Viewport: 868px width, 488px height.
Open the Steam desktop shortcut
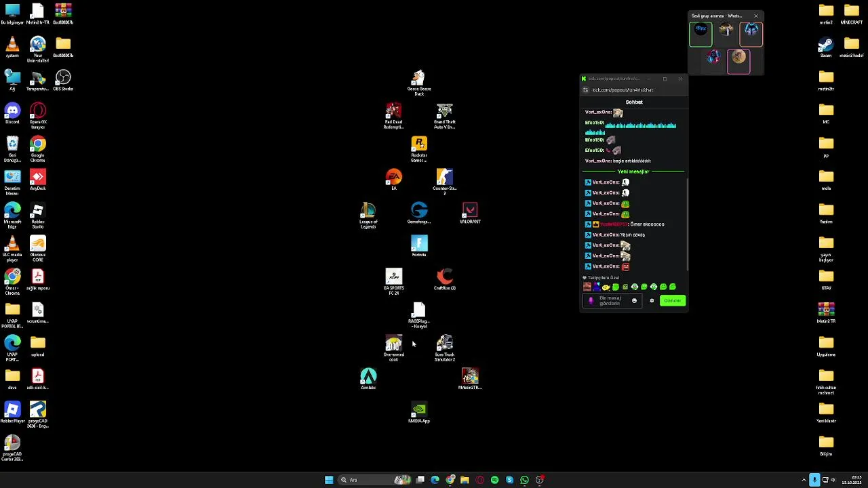826,47
